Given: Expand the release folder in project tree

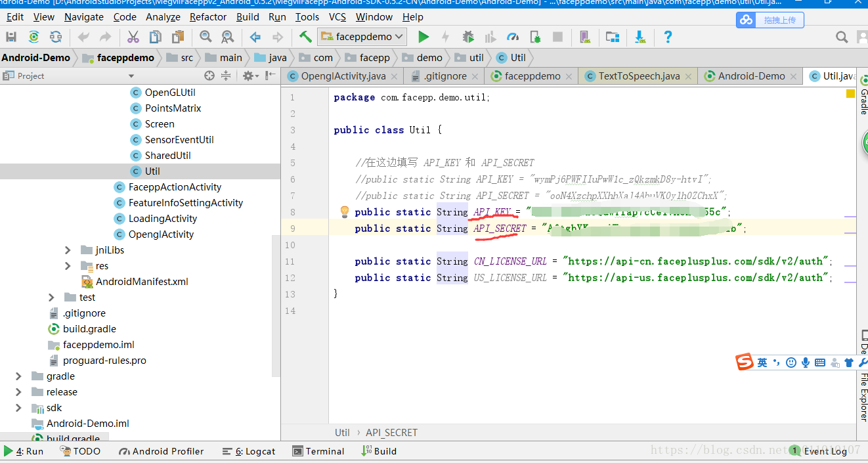Looking at the screenshot, I should tap(18, 392).
